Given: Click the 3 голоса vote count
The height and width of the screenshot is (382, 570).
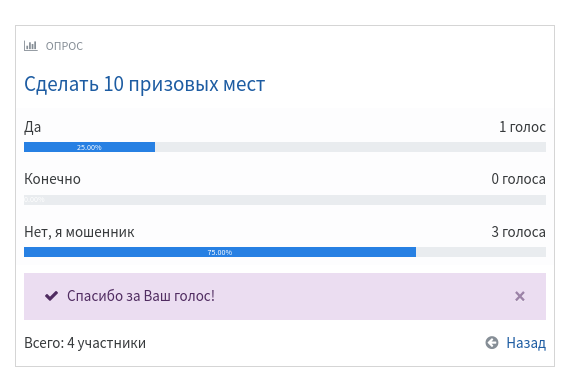Looking at the screenshot, I should coord(518,232).
